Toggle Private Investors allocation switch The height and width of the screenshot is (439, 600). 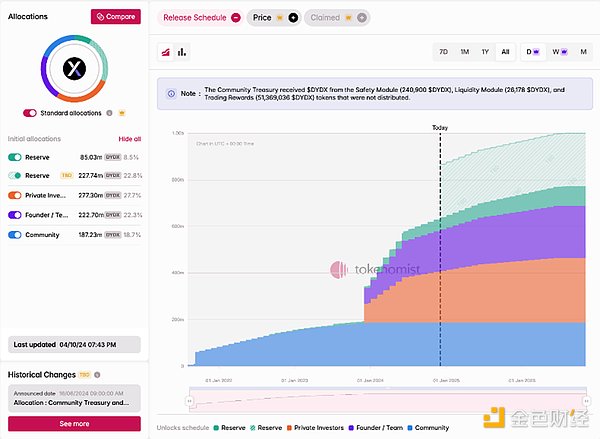pyautogui.click(x=15, y=195)
